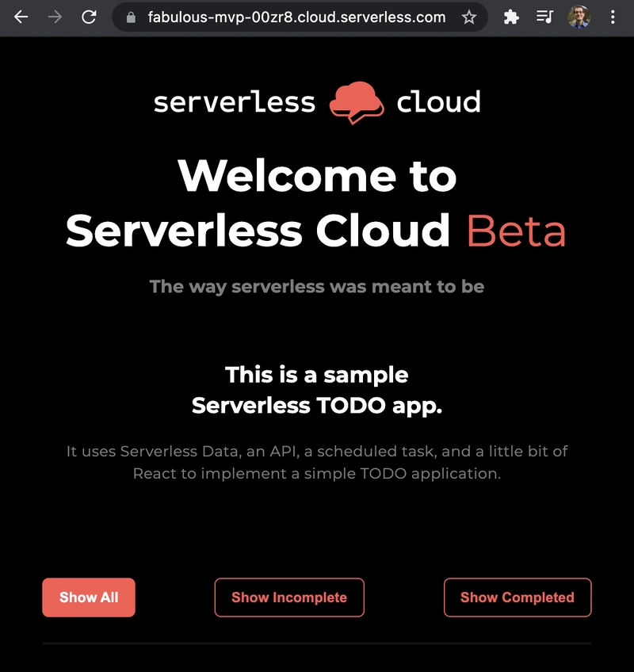Go back to the previous page
The height and width of the screenshot is (672, 634).
[21, 17]
